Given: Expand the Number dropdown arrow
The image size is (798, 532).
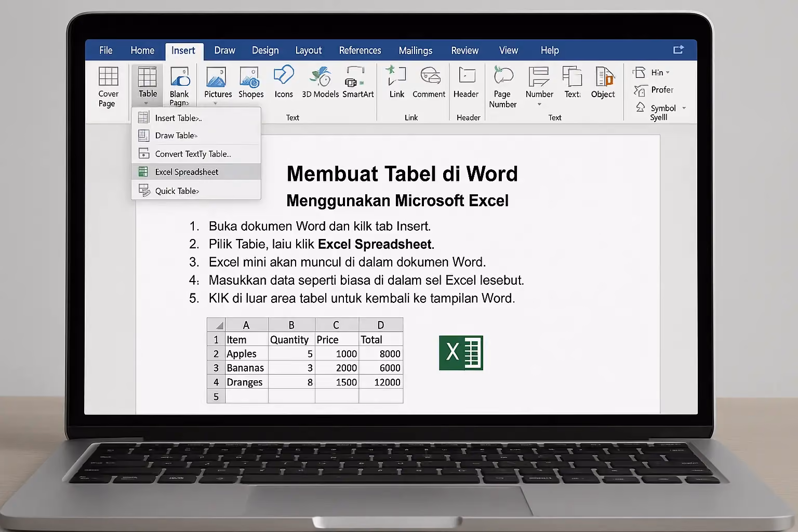Looking at the screenshot, I should [539, 104].
